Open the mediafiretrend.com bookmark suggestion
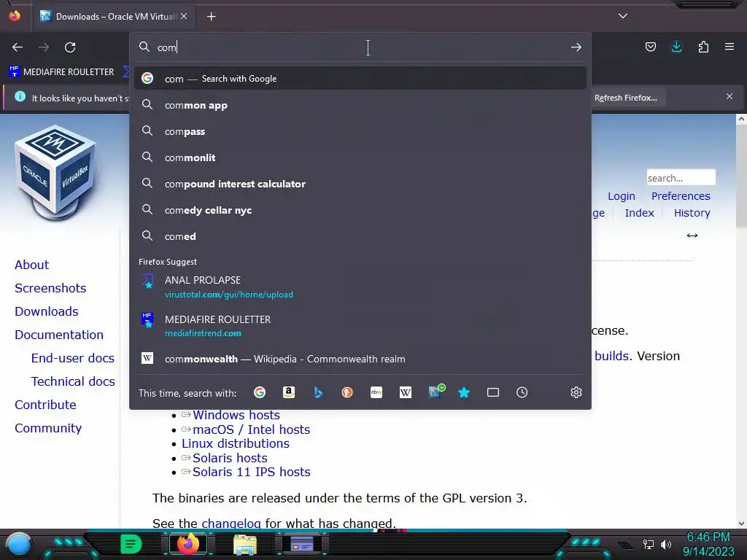Screen dimensions: 747x560 coord(360,326)
